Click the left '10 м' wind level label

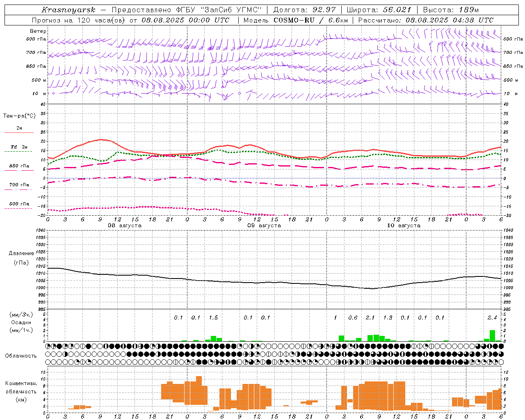[39, 94]
